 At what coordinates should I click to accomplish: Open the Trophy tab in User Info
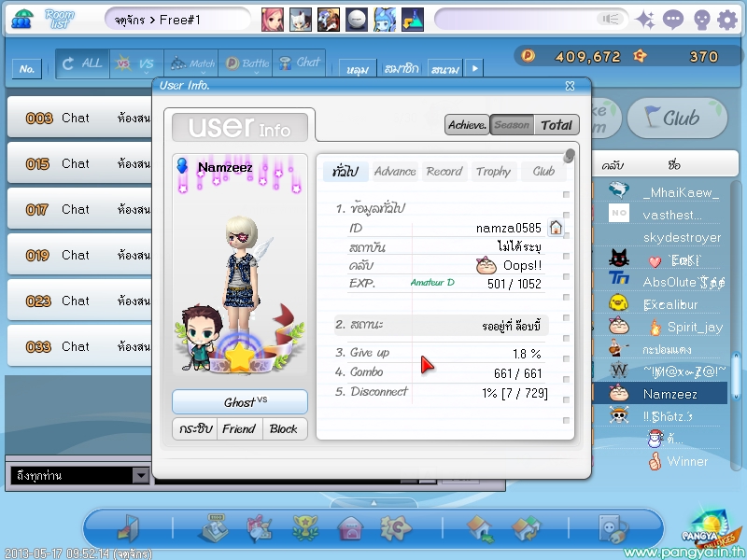(493, 172)
